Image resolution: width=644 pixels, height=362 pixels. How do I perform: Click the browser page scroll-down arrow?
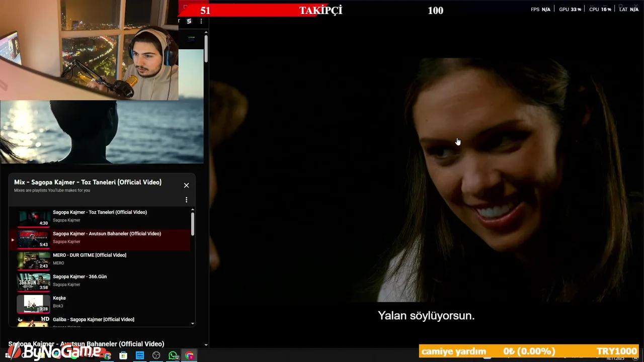tap(206, 345)
